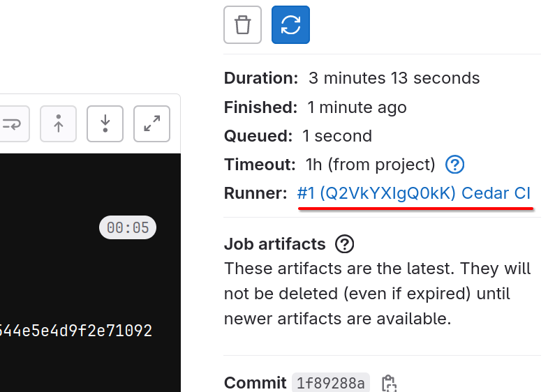Show job log in full screen
Viewport: 548px width, 392px height.
coord(151,123)
